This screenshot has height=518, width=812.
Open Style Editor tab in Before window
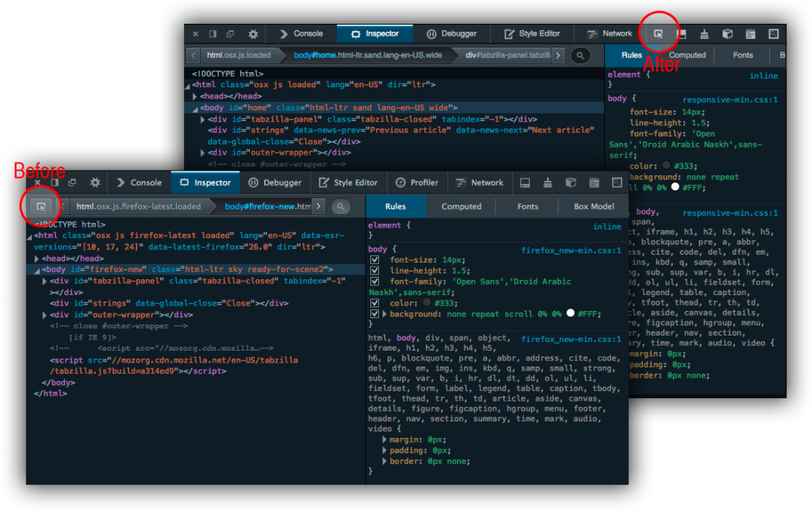(x=348, y=183)
